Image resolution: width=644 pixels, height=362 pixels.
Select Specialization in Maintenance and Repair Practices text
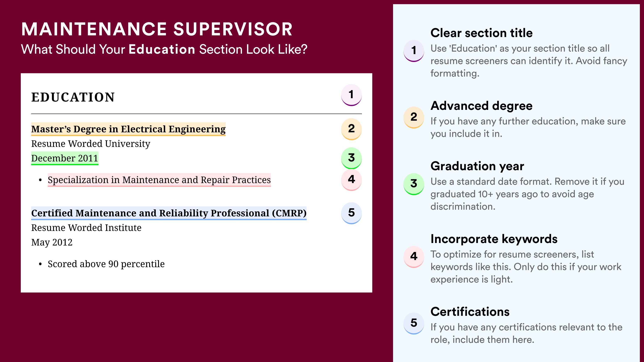click(x=159, y=180)
